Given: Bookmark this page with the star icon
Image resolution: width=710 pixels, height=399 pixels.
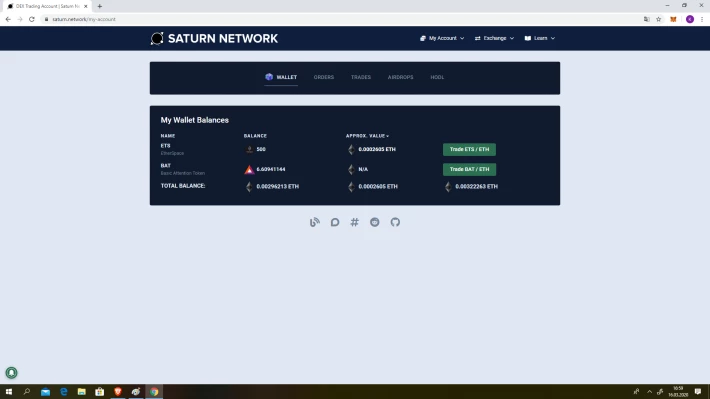Looking at the screenshot, I should (658, 19).
